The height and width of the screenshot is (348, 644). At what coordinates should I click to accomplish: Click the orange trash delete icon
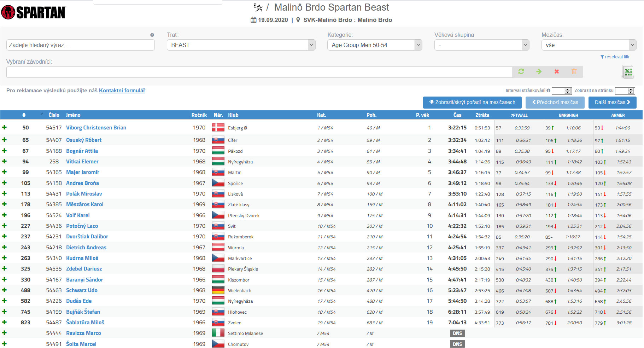(574, 71)
